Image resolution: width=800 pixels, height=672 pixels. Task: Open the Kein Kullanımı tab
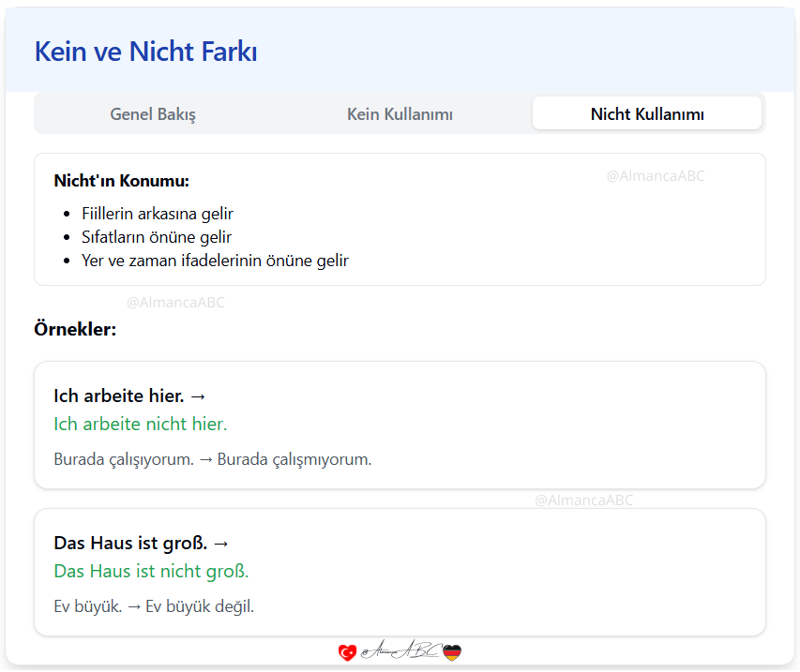[400, 113]
